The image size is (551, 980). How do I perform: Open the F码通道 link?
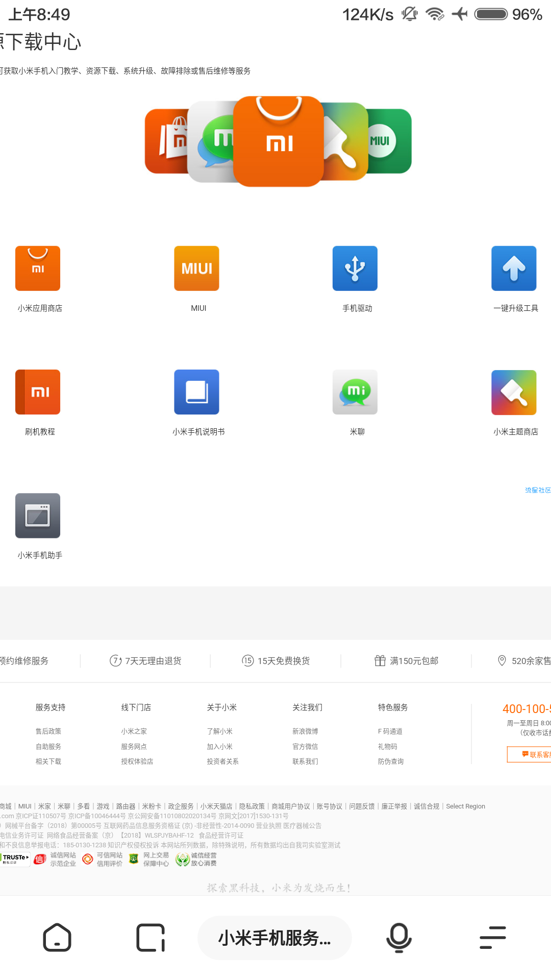390,731
